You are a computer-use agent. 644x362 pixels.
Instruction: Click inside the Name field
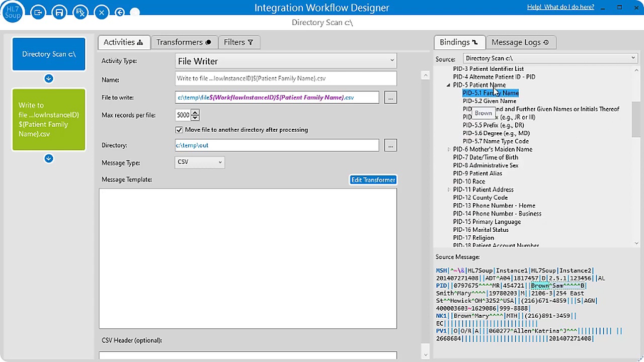(286, 78)
